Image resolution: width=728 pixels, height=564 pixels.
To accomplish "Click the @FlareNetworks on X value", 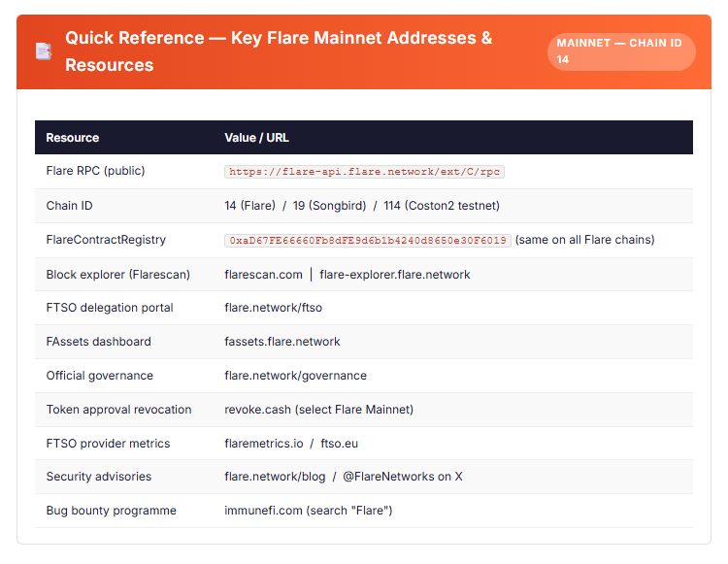I will click(403, 477).
